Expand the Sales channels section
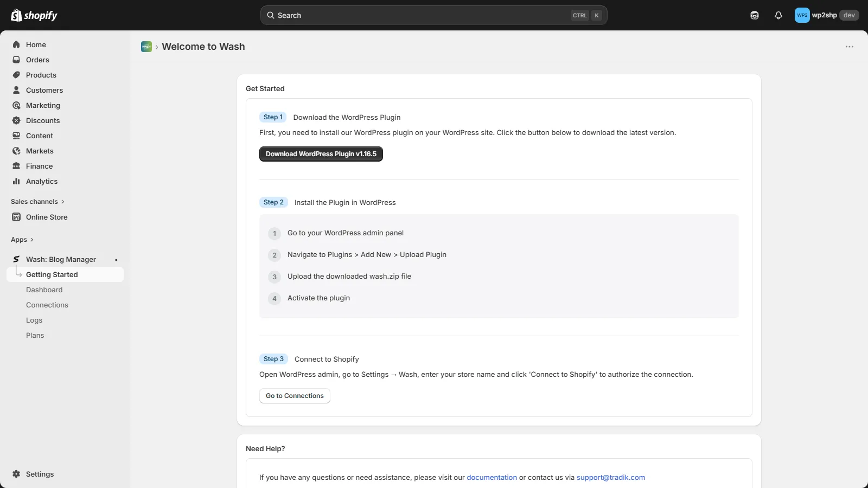This screenshot has width=868, height=488. (x=37, y=202)
